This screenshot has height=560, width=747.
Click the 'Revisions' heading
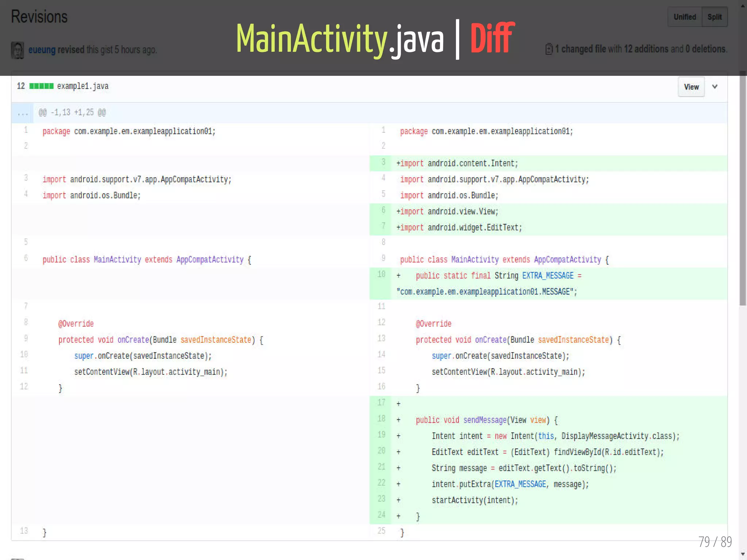tap(39, 17)
